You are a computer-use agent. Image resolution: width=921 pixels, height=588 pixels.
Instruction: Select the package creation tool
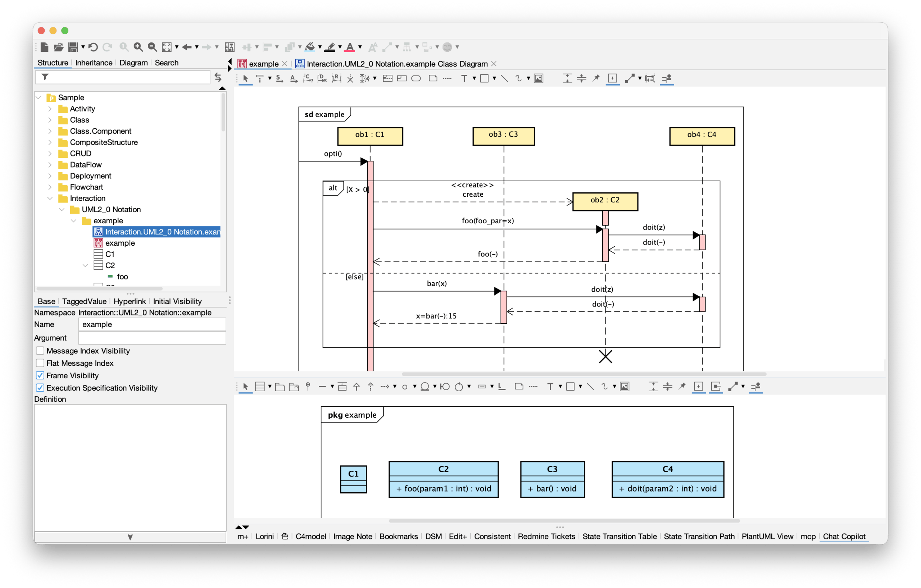point(279,387)
